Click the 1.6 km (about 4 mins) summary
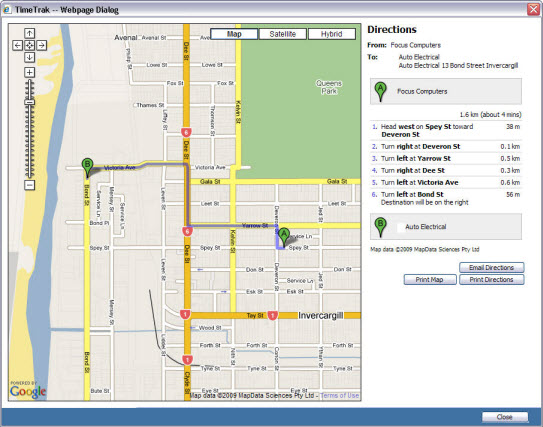 click(x=490, y=115)
